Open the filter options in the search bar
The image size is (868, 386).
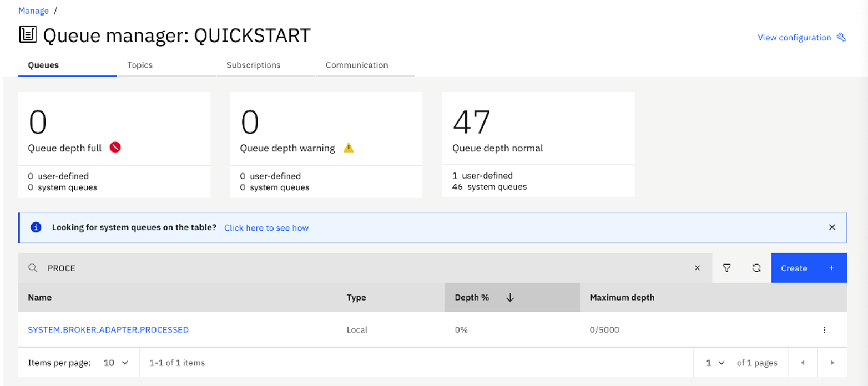click(727, 268)
